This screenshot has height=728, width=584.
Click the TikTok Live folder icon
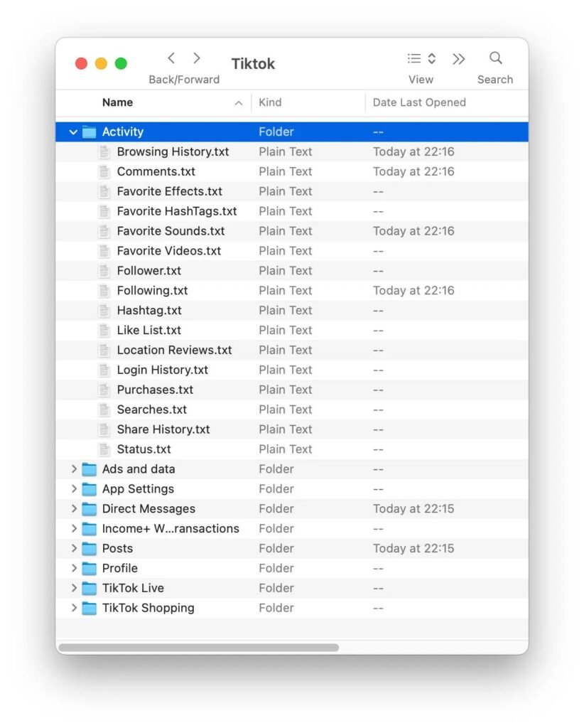[x=89, y=588]
